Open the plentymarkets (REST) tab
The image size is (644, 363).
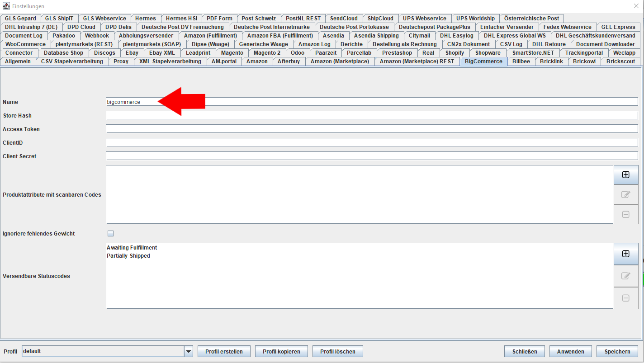point(84,44)
